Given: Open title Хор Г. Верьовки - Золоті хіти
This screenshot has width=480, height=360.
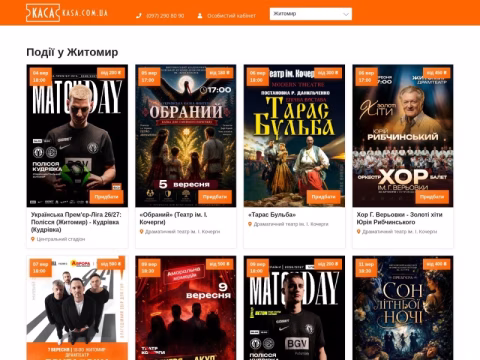Looking at the screenshot, I should (x=400, y=218).
